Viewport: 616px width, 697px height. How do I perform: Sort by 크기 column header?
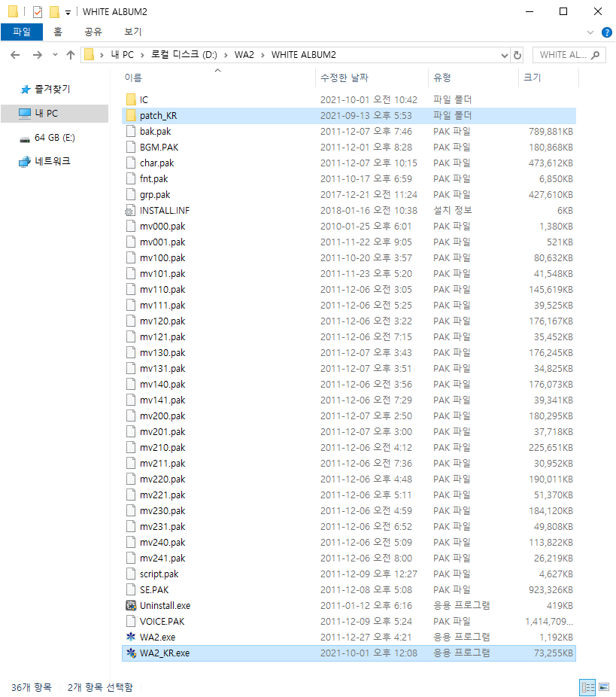click(x=532, y=78)
